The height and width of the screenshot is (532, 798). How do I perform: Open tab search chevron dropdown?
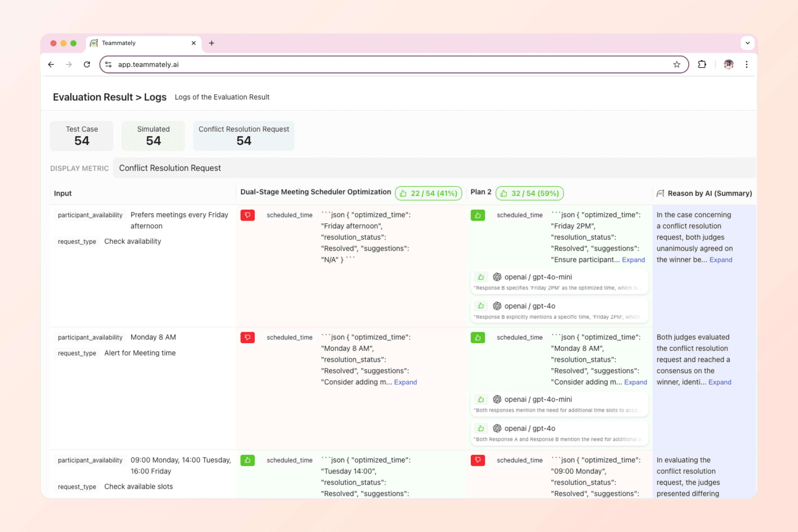tap(747, 43)
